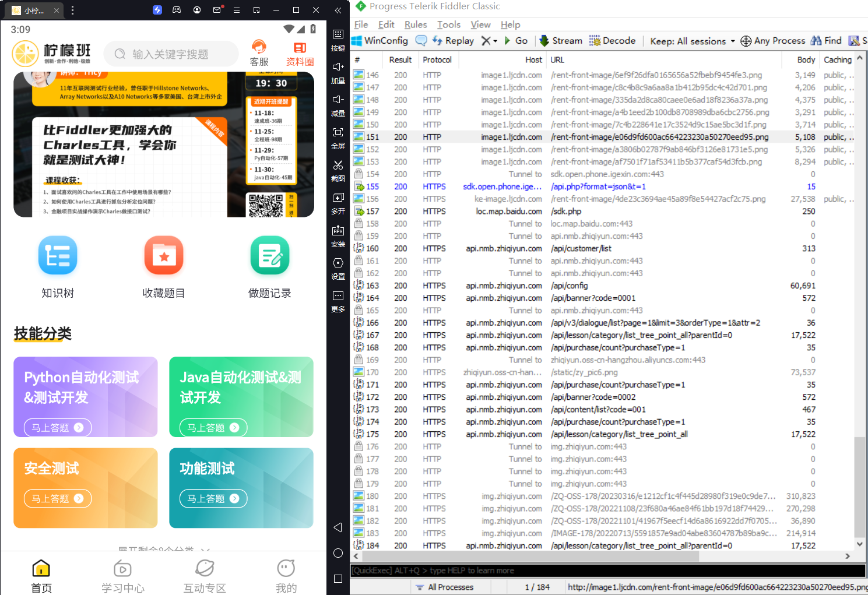The image size is (868, 595).
Task: Switch to the 学习中心 bottom tab
Action: tap(123, 576)
